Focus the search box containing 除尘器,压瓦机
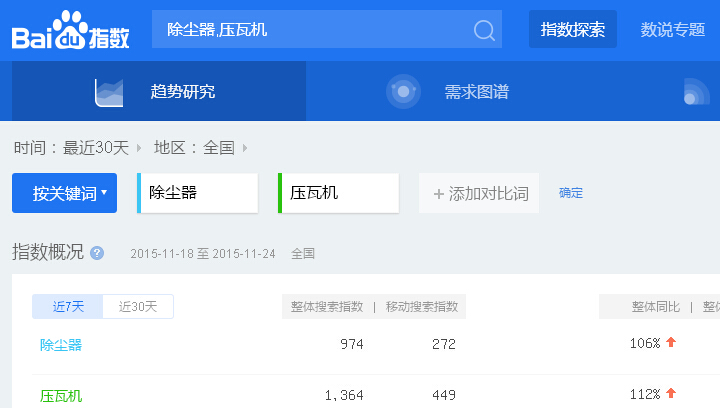Viewport: 720px width, 408px height. (x=327, y=29)
